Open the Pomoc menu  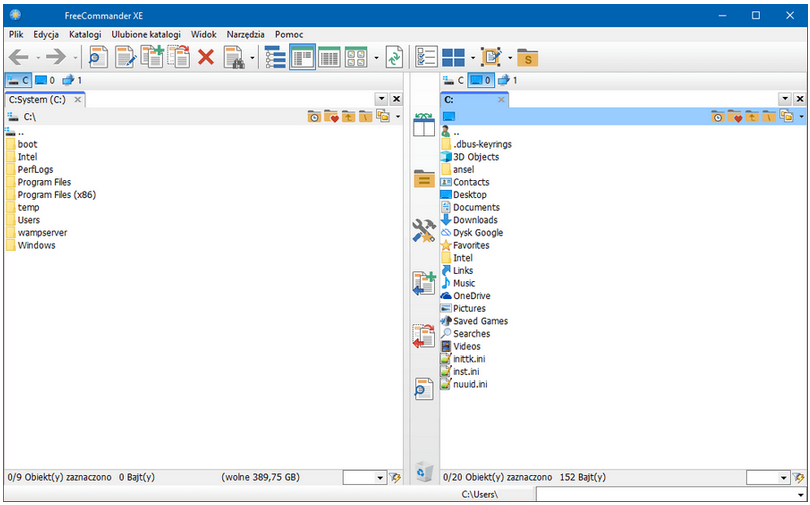pos(289,35)
